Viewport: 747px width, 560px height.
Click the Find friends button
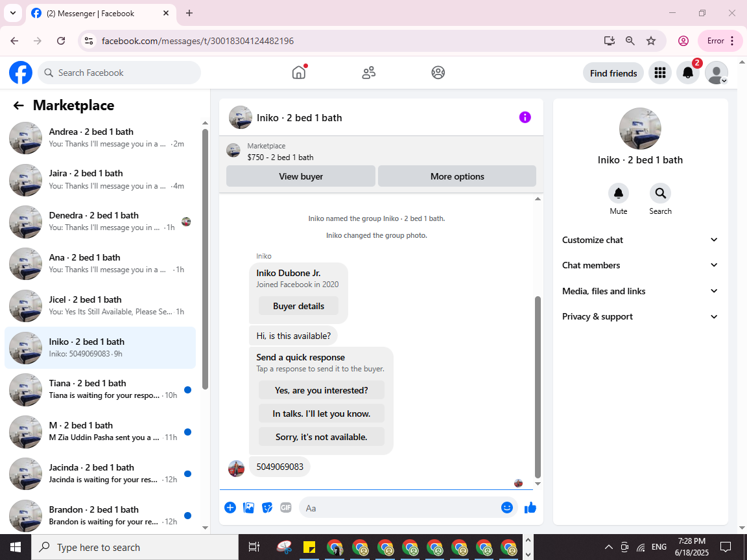[613, 73]
